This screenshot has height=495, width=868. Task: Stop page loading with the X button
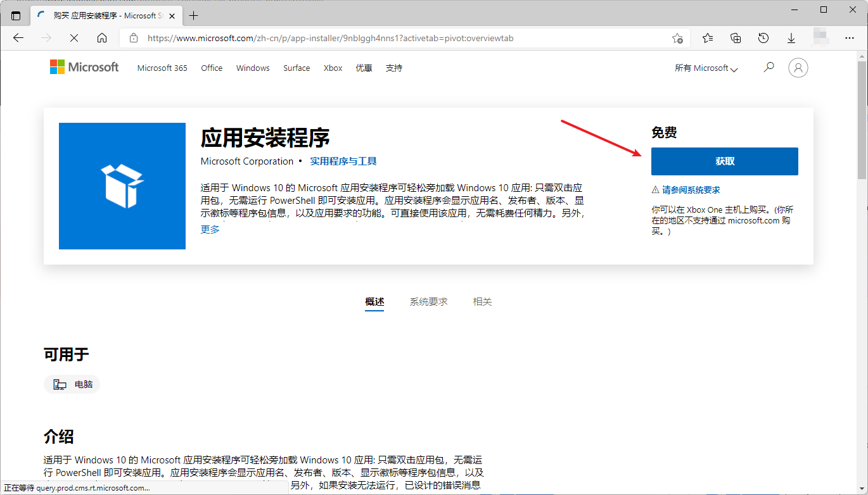click(73, 38)
